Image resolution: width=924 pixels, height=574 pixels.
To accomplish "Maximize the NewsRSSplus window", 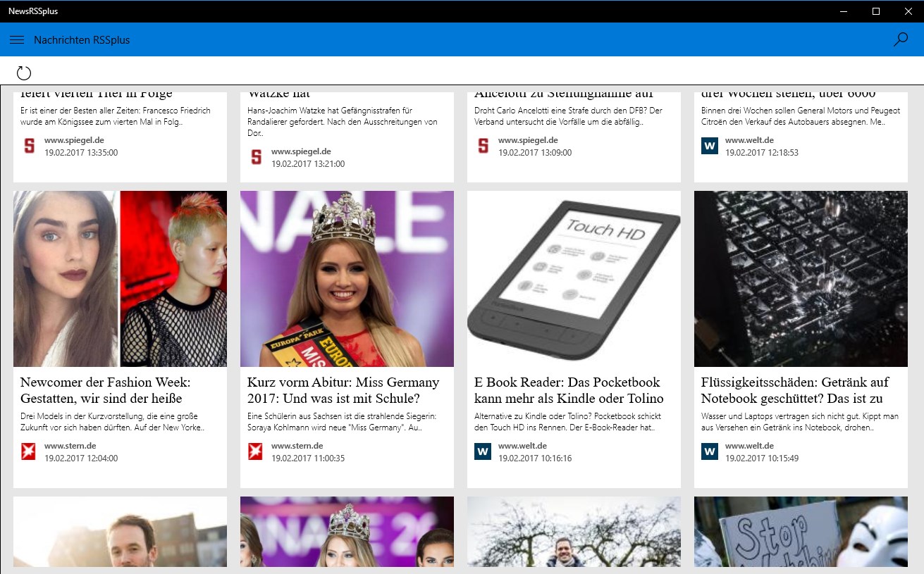I will 876,11.
